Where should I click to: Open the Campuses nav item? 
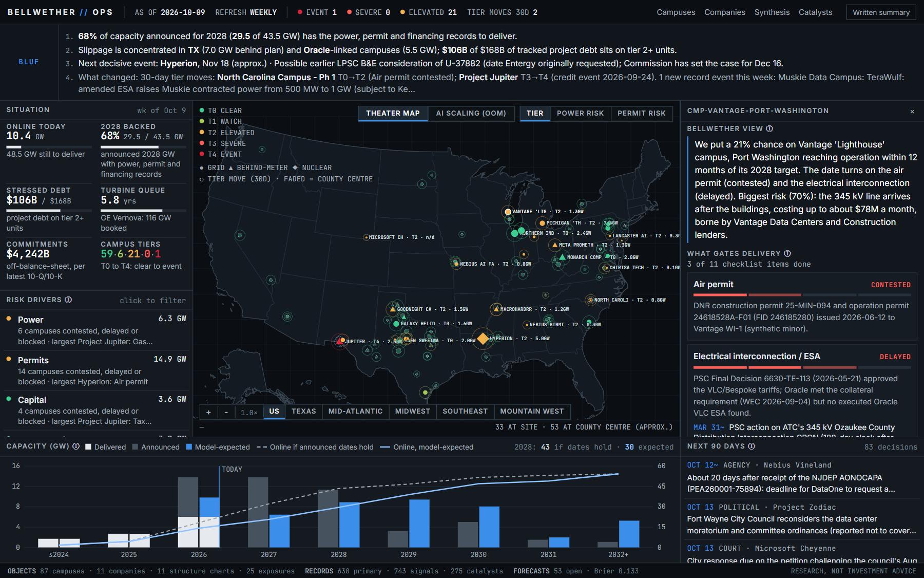(x=676, y=12)
